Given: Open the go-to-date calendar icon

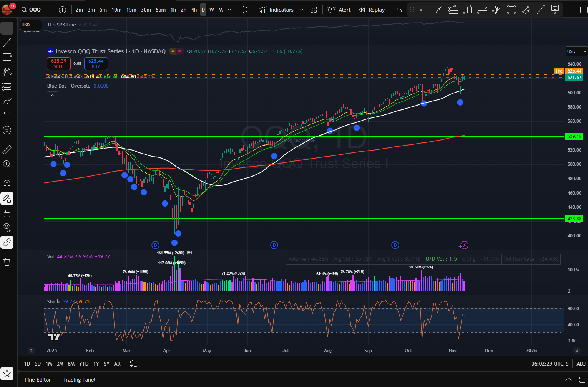Looking at the screenshot, I should (x=133, y=364).
